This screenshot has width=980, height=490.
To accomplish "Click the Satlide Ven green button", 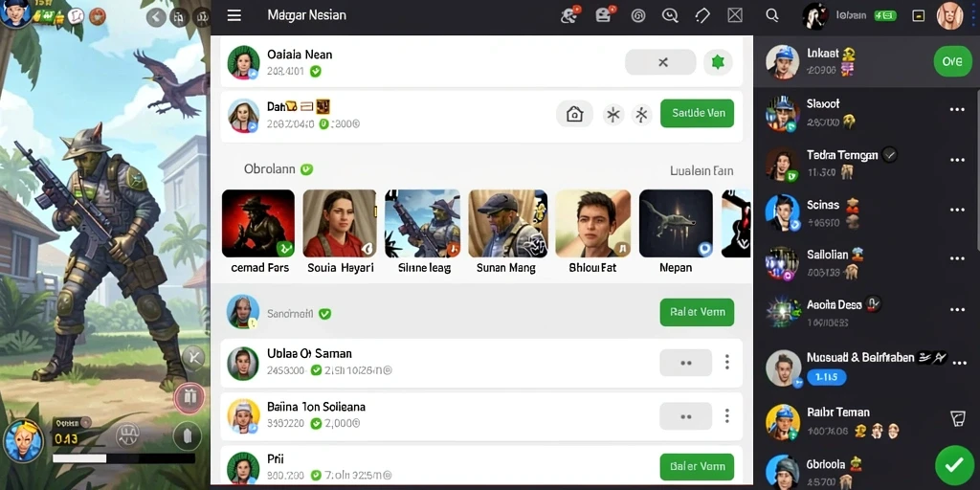I will click(697, 113).
